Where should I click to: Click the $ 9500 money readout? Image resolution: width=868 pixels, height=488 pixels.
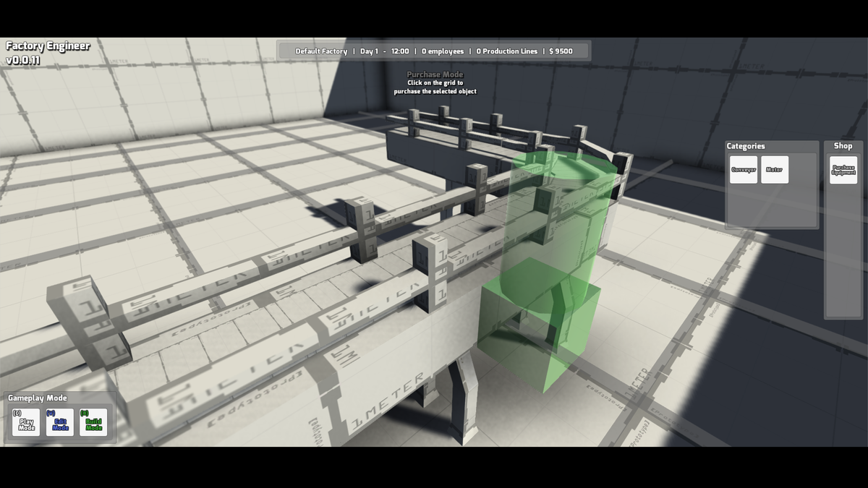click(561, 51)
